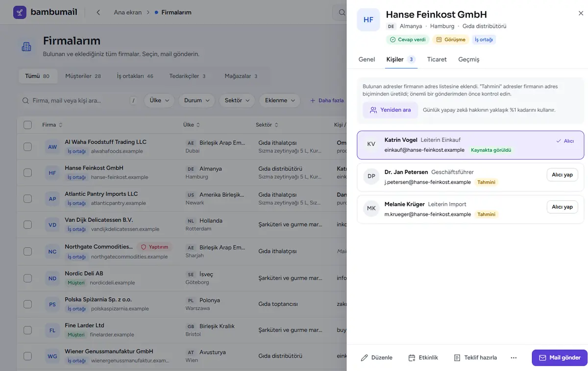Viewport: 588px width, 371px height.
Task: Click the DP avatar of Dr. Jan Petersen
Action: coord(371,176)
